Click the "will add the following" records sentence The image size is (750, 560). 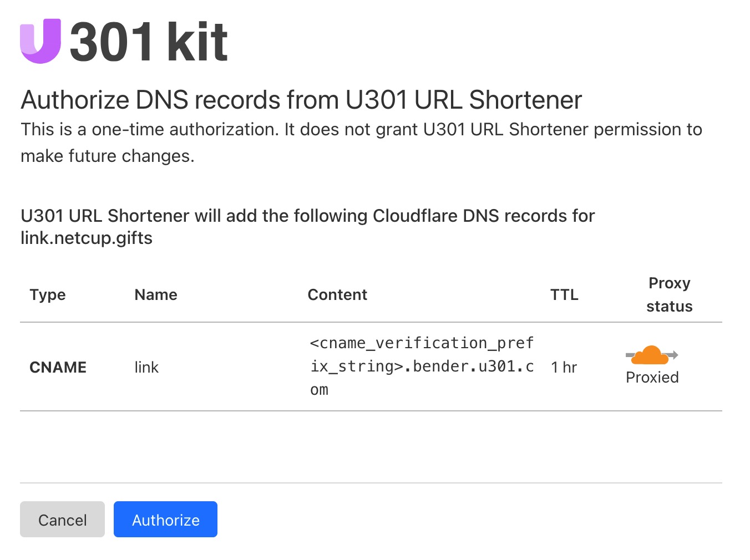307,216
